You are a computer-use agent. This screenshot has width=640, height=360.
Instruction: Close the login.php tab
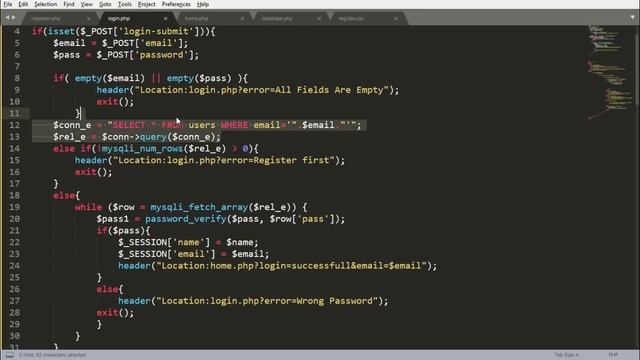coord(165,18)
